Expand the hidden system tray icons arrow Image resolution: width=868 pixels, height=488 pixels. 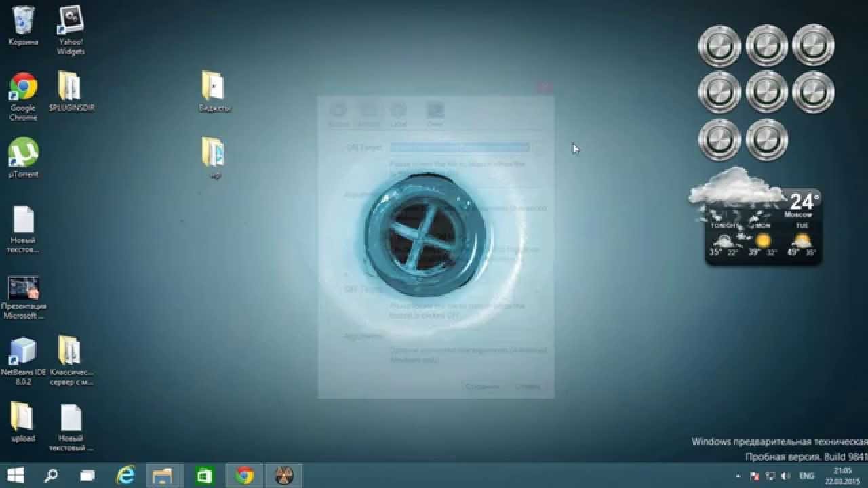pyautogui.click(x=738, y=476)
